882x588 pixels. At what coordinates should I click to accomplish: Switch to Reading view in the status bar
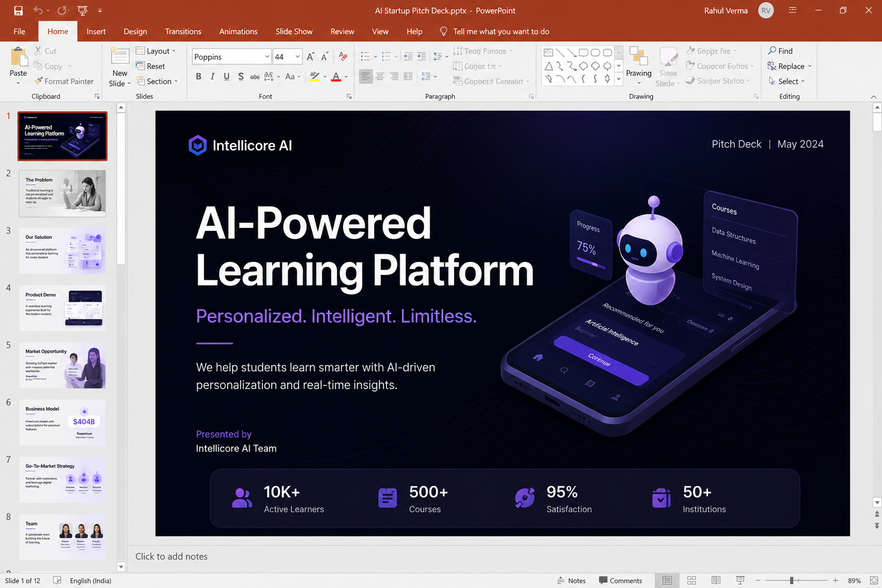(716, 581)
